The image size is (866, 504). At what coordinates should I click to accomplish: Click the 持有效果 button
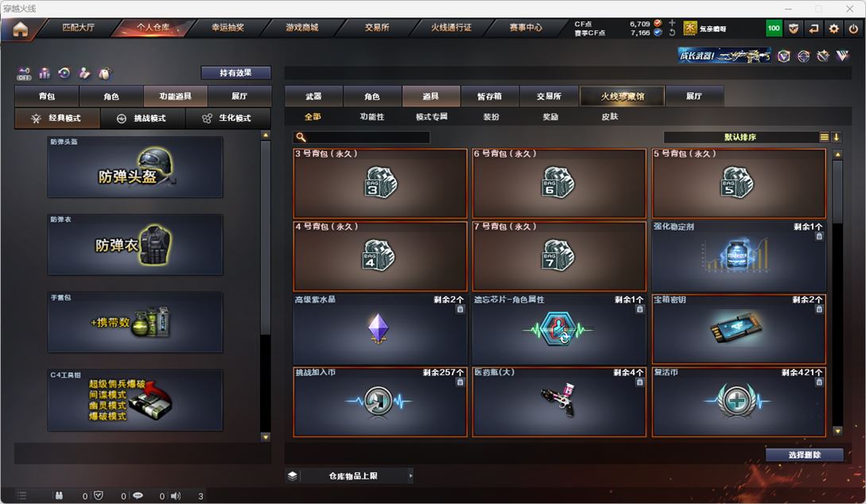(x=236, y=73)
